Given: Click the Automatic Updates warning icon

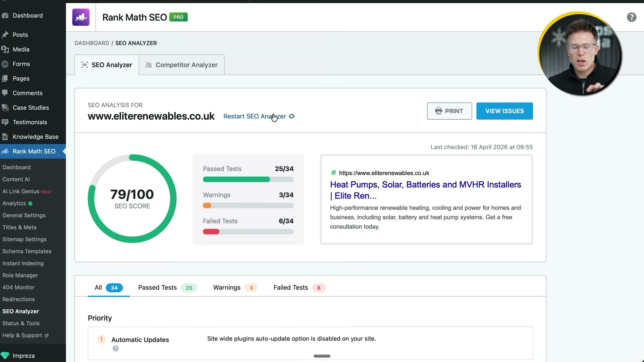Looking at the screenshot, I should pos(101,339).
